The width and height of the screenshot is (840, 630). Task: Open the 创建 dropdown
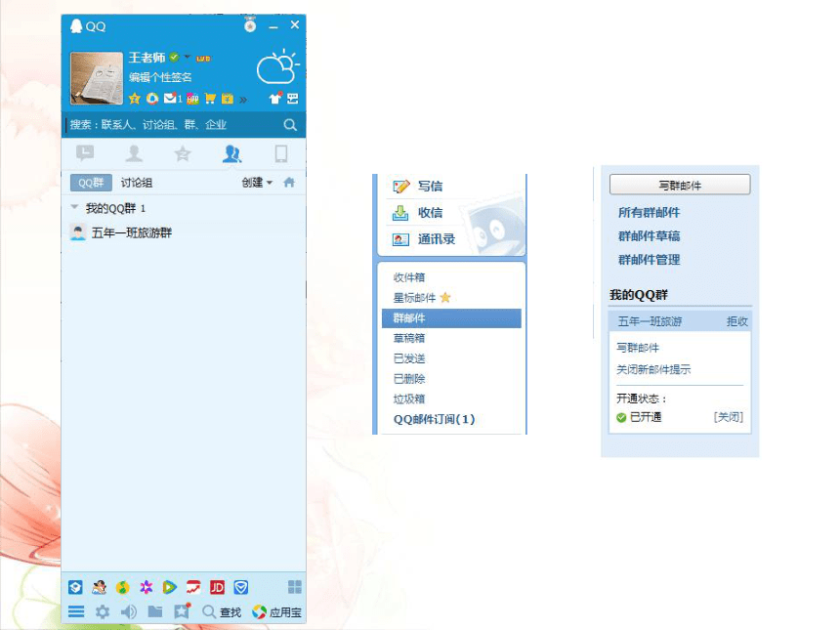257,183
